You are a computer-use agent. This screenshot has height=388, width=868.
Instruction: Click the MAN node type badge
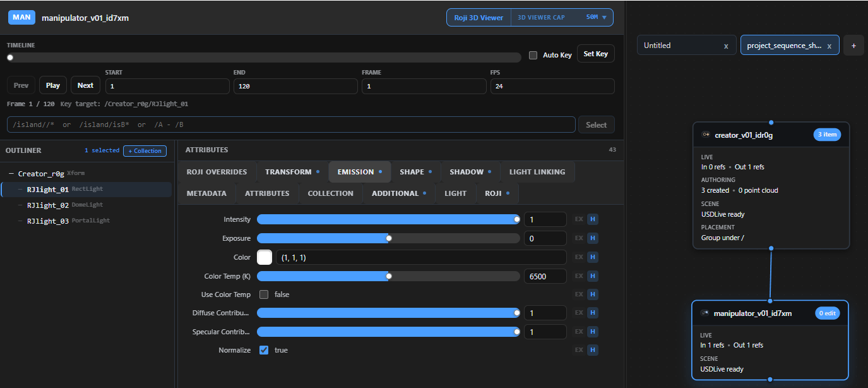click(22, 17)
